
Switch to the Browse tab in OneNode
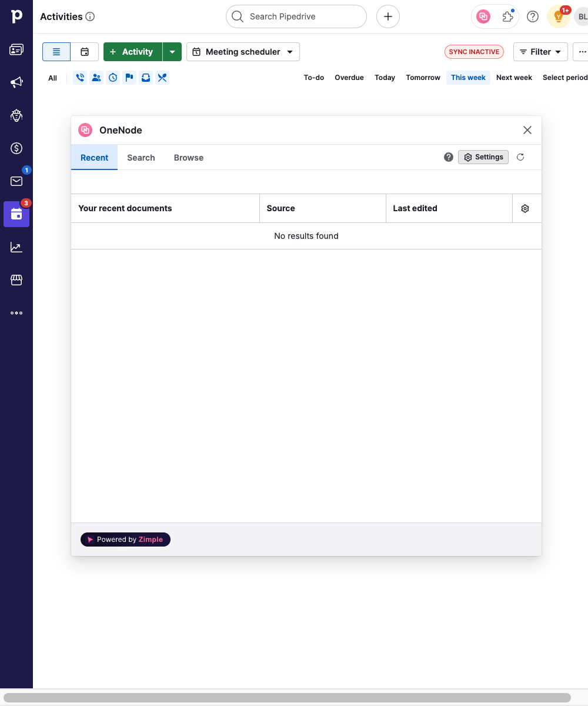coord(189,158)
